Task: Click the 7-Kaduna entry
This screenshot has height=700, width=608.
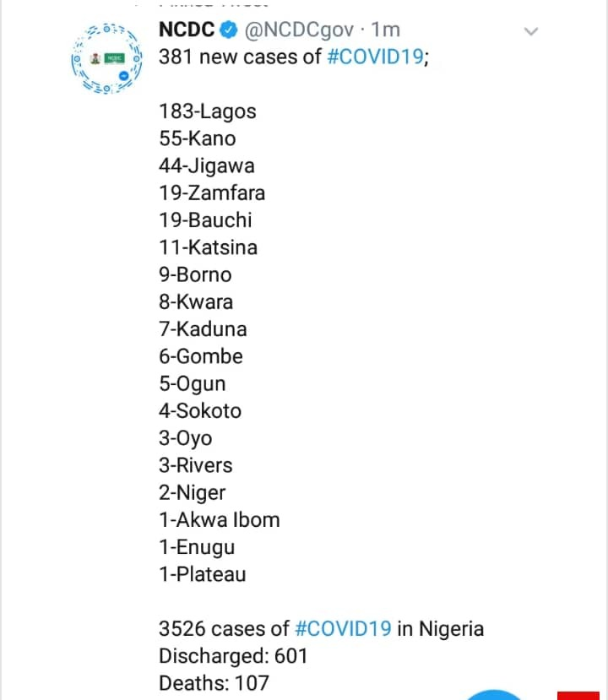Action: click(x=203, y=328)
